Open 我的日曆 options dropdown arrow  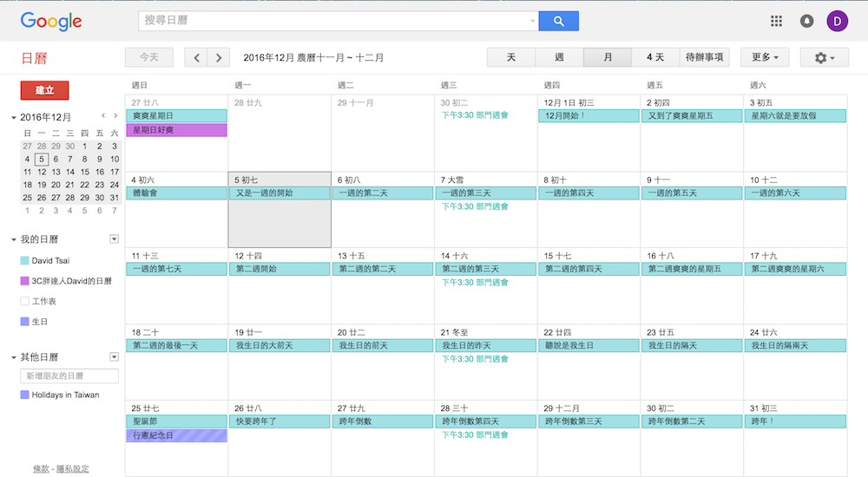114,238
